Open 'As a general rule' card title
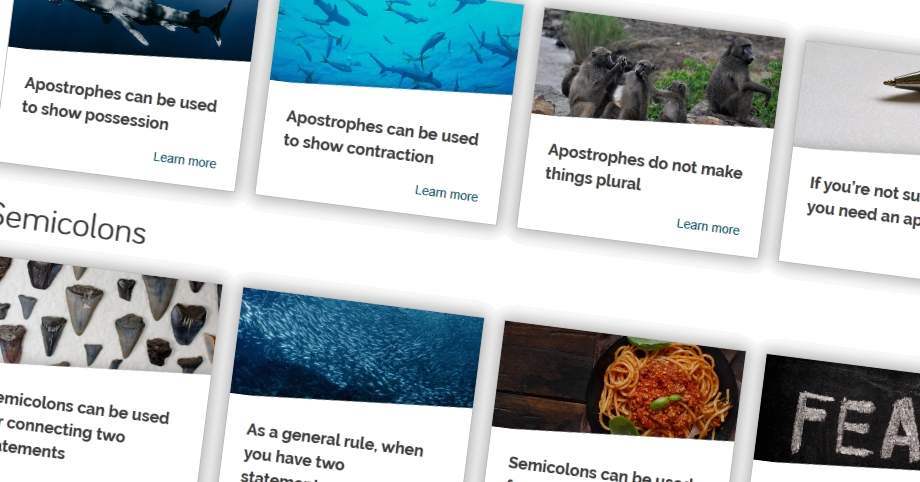The image size is (920, 482). pos(332,454)
